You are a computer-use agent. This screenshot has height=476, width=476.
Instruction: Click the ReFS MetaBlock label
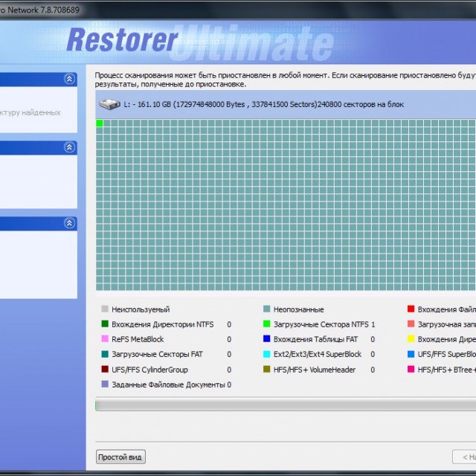138,339
